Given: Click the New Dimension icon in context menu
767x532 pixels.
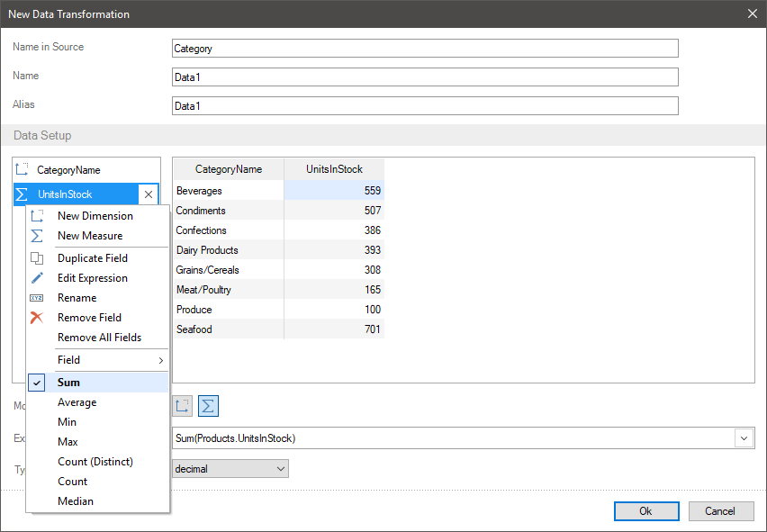Looking at the screenshot, I should point(37,216).
